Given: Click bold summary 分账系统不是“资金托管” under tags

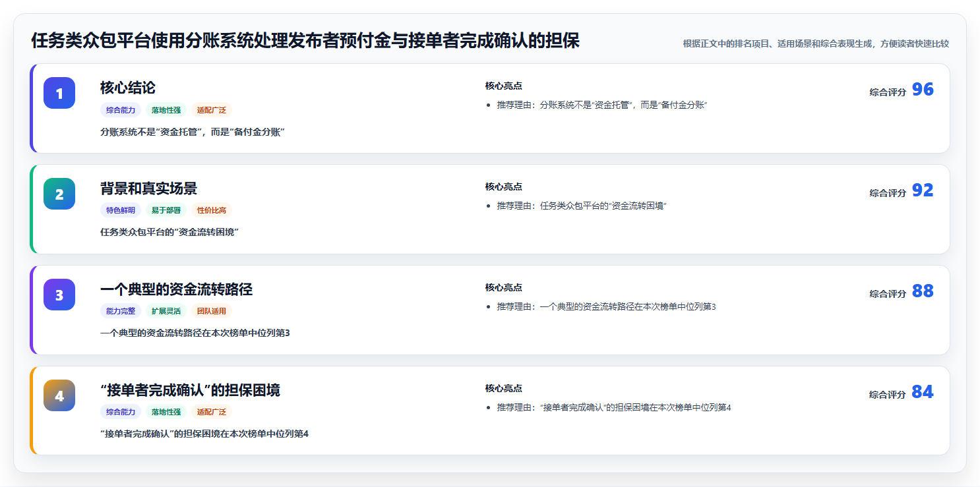Looking at the screenshot, I should [x=193, y=132].
